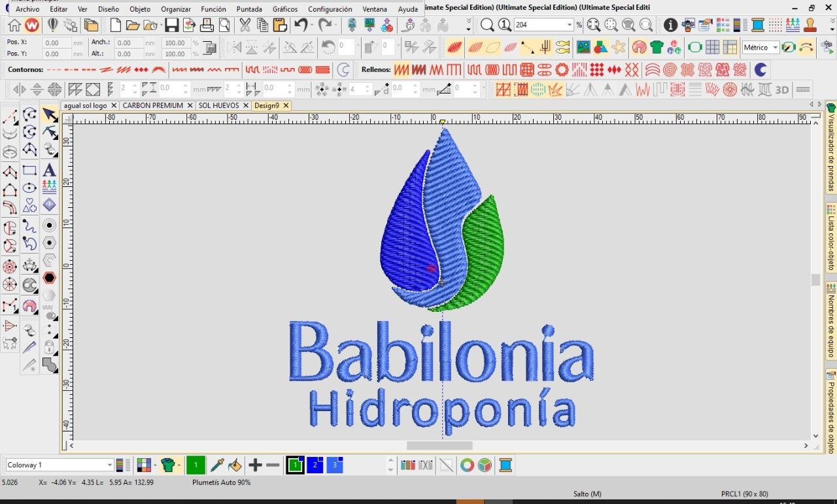This screenshot has height=504, width=837.
Task: Select blue color swatch number 2
Action: coord(315,465)
